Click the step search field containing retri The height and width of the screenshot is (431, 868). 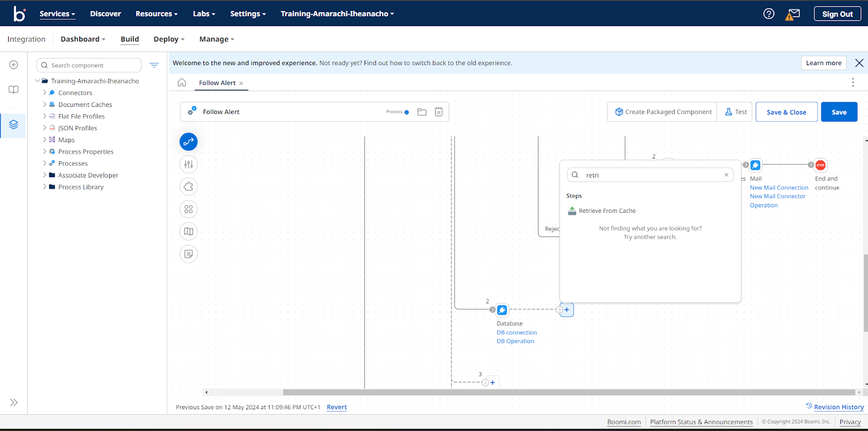tap(650, 175)
